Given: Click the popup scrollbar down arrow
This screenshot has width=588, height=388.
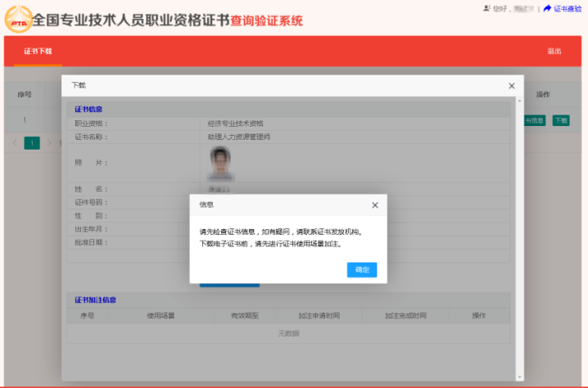Looking at the screenshot, I should [519, 377].
